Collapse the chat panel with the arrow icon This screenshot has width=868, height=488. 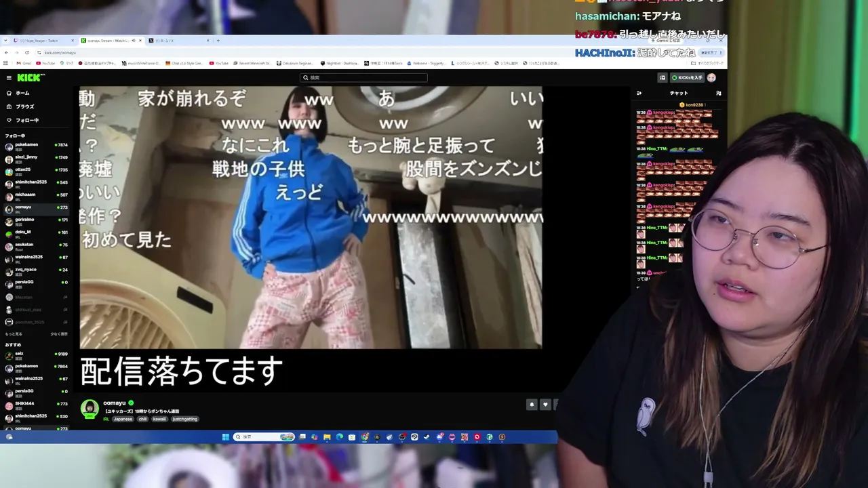(x=639, y=94)
